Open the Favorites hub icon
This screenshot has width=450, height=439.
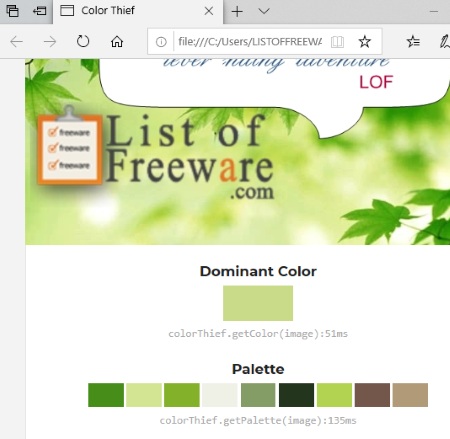click(x=413, y=41)
